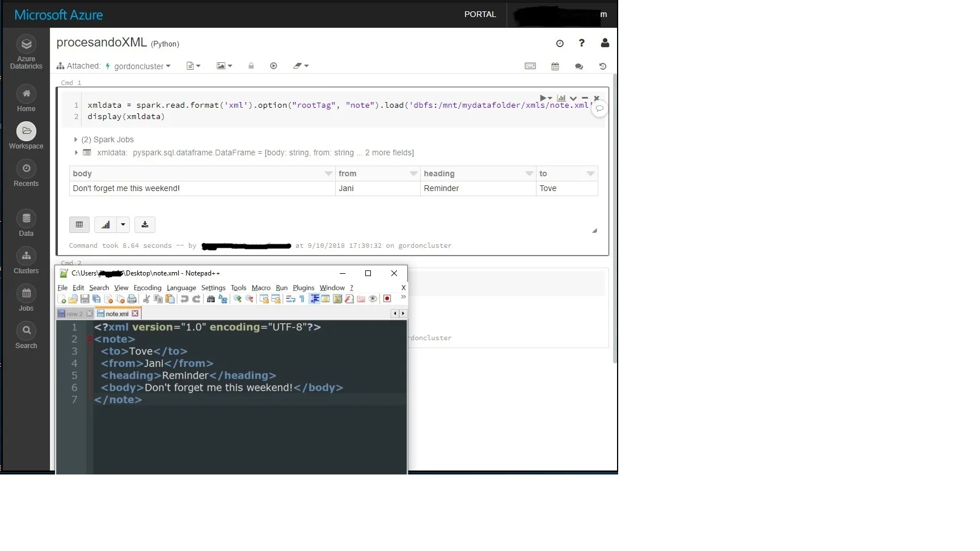Open the Clusters sidebar item

[26, 261]
